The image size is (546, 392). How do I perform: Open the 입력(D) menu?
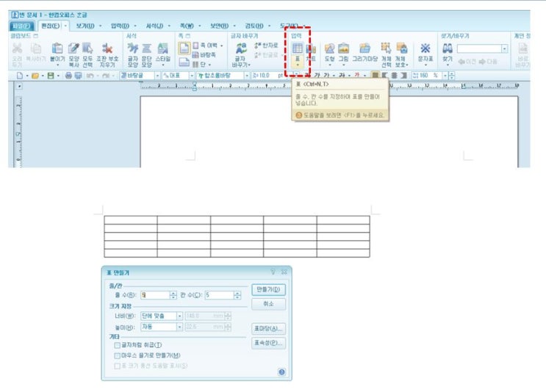pos(120,26)
